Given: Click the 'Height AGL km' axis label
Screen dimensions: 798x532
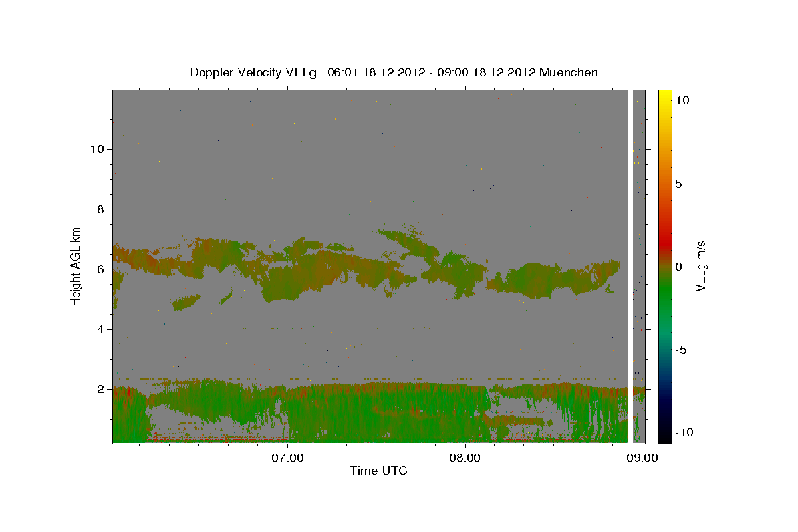Looking at the screenshot, I should point(76,266).
